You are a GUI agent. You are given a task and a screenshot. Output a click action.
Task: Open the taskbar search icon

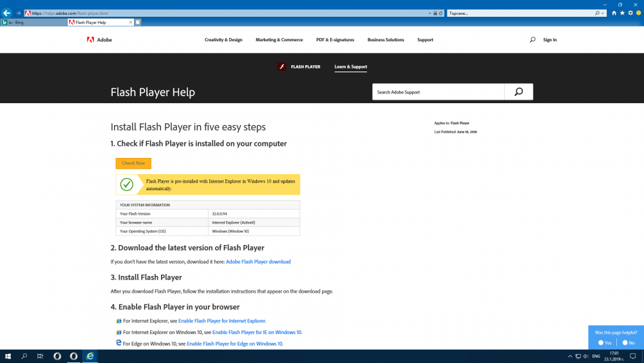(x=24, y=356)
